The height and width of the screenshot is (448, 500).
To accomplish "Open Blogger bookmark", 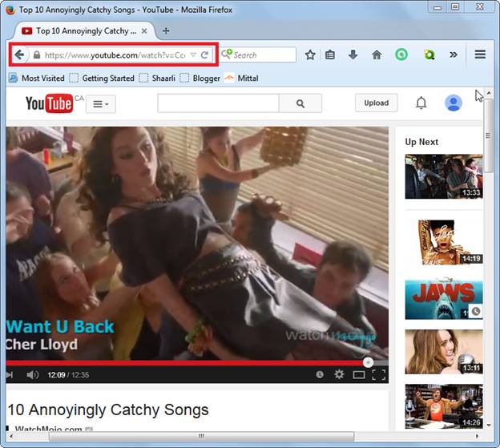I will (x=200, y=78).
